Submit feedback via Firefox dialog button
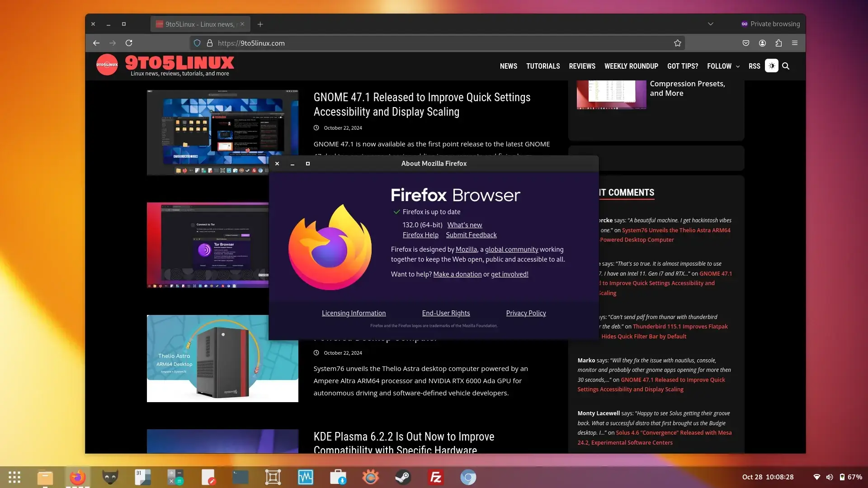This screenshot has width=868, height=488. click(x=471, y=234)
